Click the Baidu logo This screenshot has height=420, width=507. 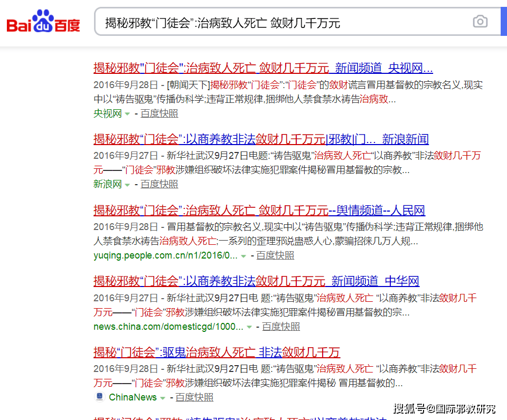tap(43, 21)
